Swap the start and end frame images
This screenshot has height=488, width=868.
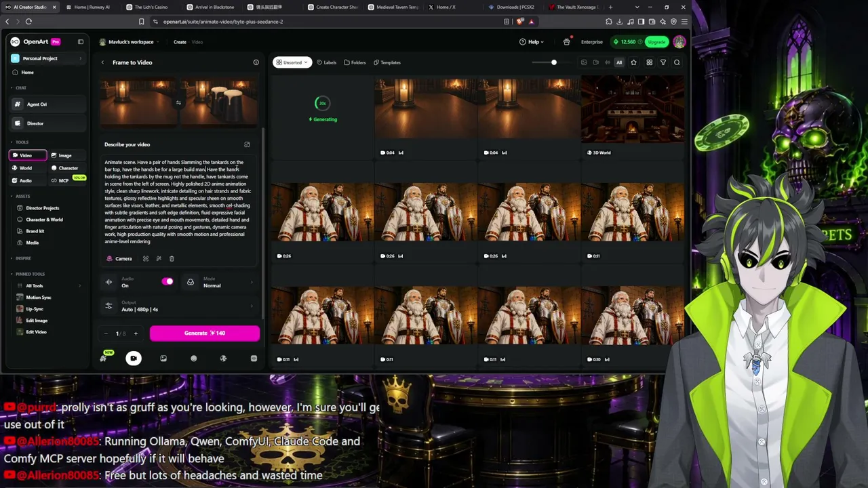click(178, 103)
